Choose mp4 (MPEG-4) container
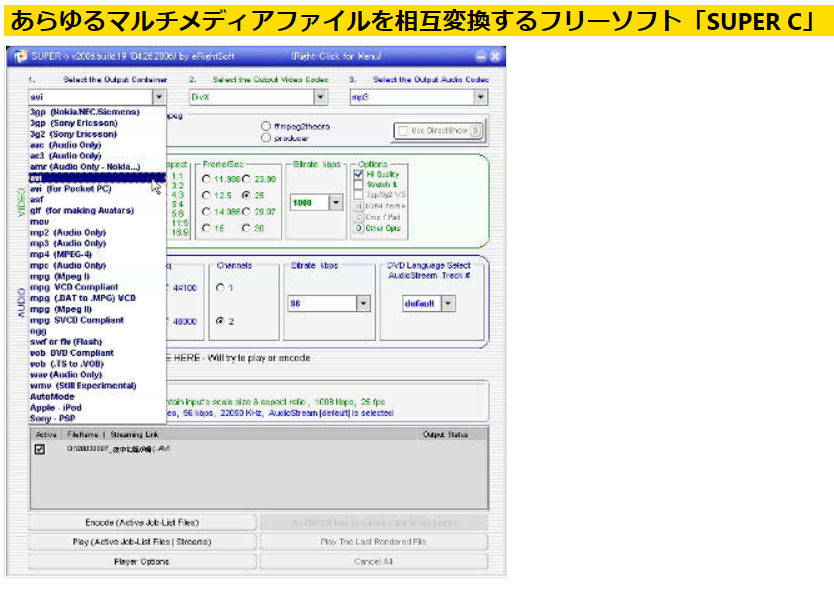This screenshot has height=595, width=834. click(61, 254)
